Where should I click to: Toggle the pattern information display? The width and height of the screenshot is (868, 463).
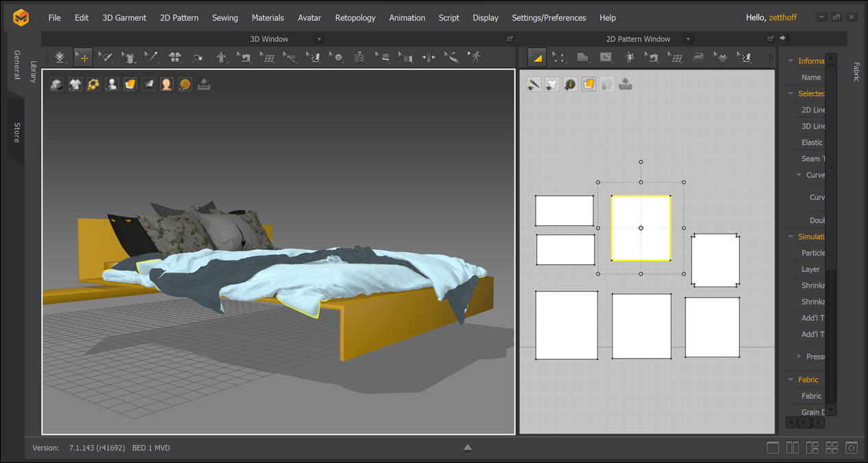click(x=569, y=84)
